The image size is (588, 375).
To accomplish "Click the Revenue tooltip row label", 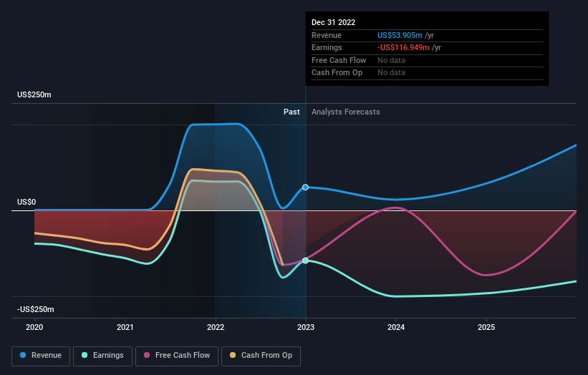I will click(327, 35).
